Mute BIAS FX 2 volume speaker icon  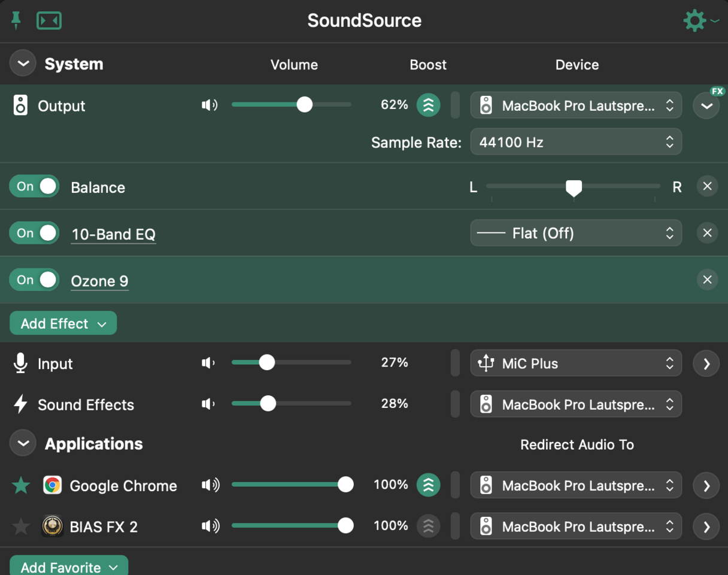point(210,526)
